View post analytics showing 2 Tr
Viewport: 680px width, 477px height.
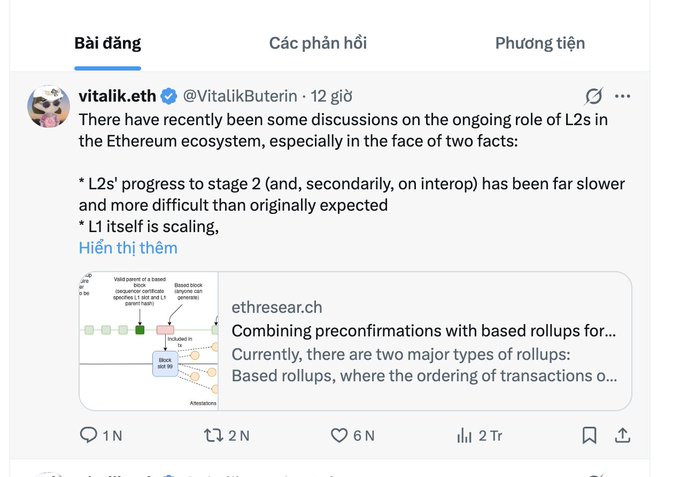[465, 435]
